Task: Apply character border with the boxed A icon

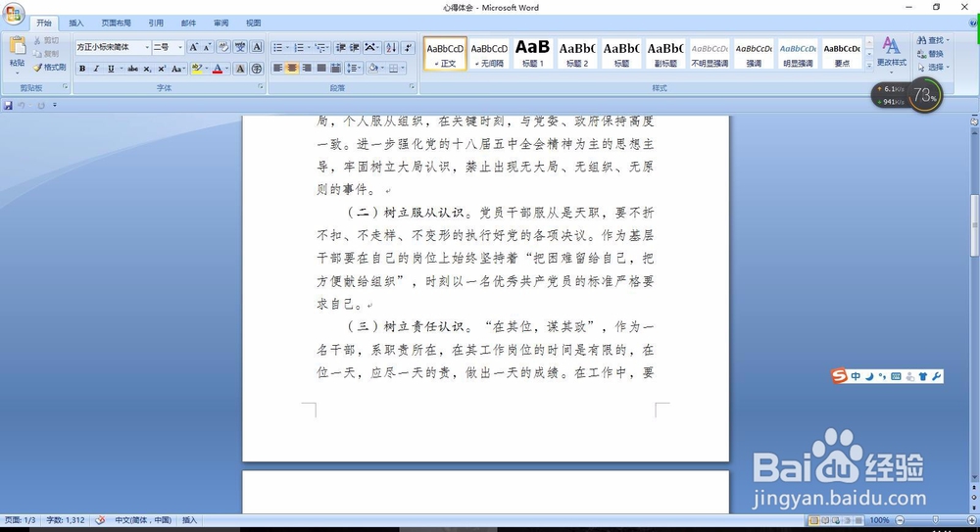Action: pos(257,47)
